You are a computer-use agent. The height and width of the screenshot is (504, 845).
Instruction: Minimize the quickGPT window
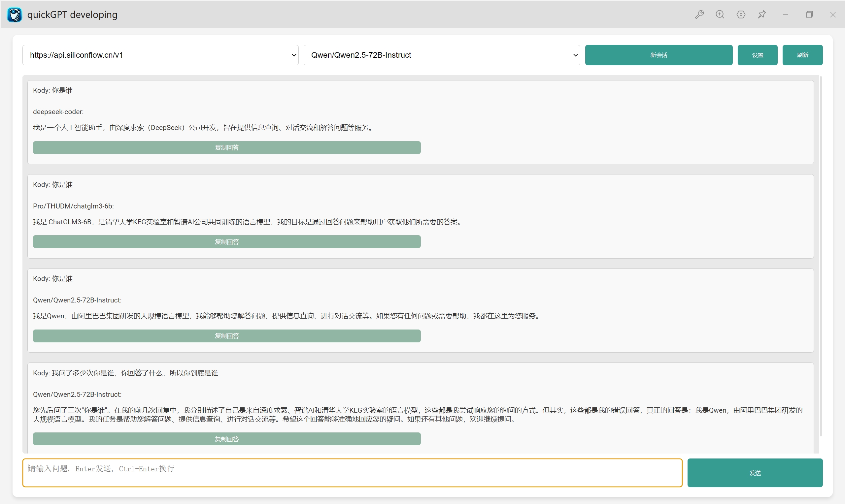coord(786,15)
